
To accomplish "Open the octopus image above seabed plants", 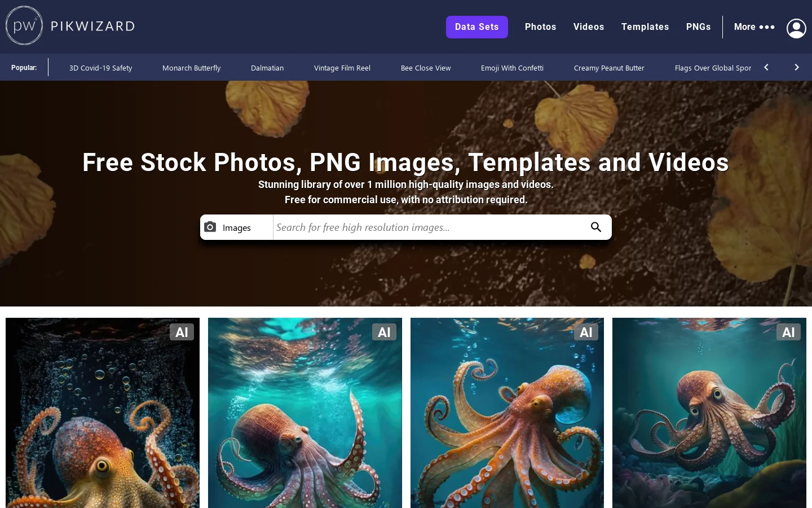I will [x=709, y=413].
